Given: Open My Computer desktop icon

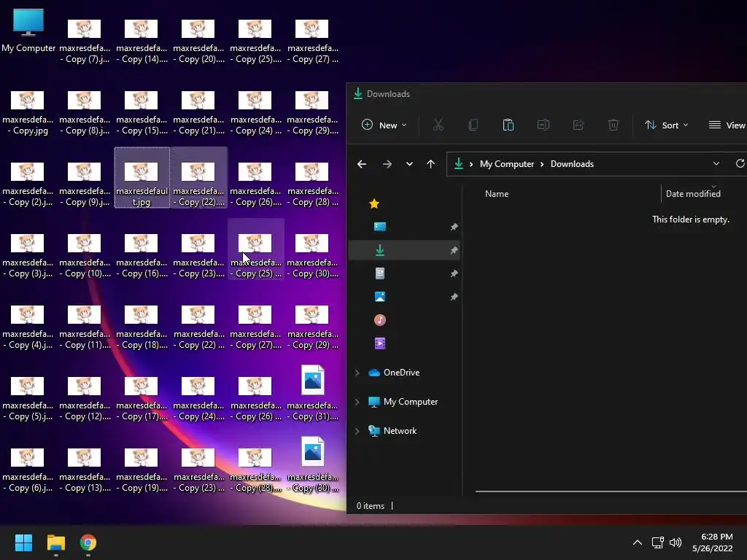Looking at the screenshot, I should pos(28,31).
